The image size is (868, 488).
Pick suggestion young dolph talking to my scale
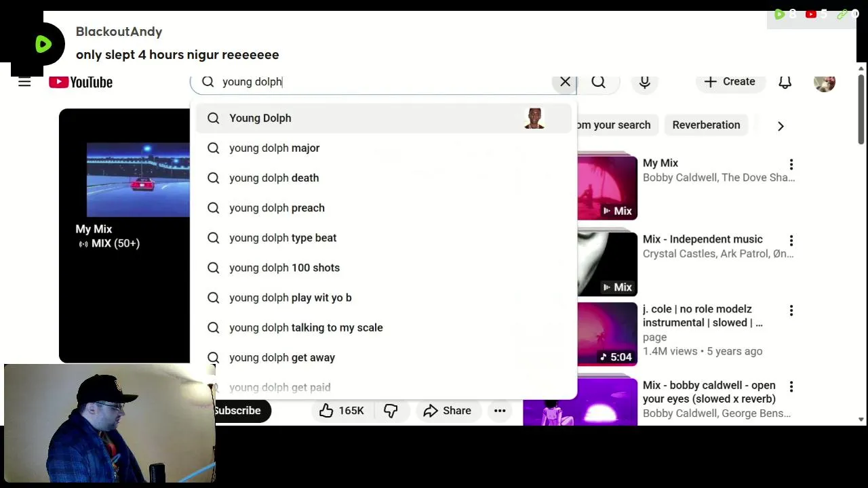pyautogui.click(x=384, y=327)
